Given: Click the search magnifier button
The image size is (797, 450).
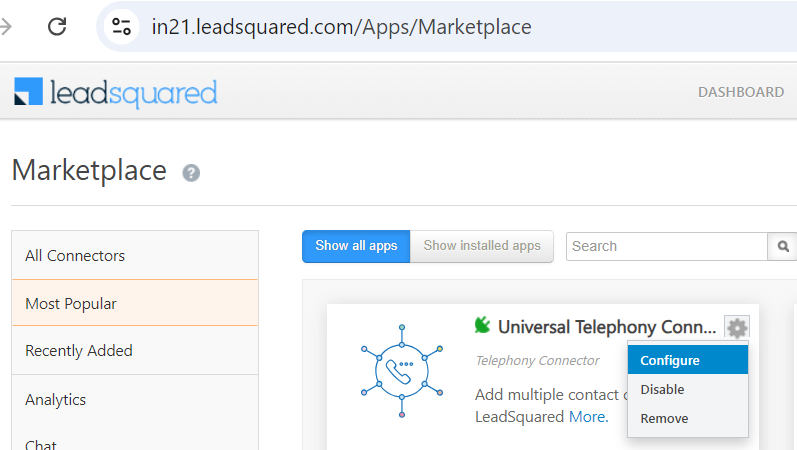Looking at the screenshot, I should 783,246.
